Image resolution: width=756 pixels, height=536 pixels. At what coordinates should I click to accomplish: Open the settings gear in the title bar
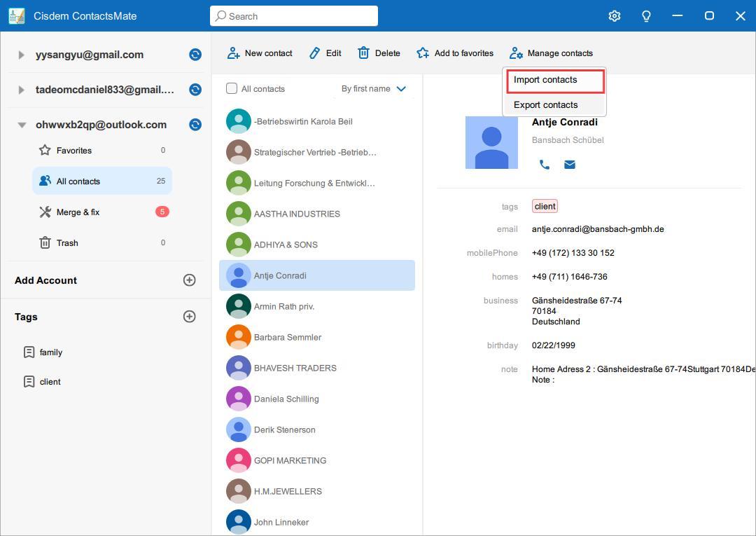pyautogui.click(x=615, y=15)
